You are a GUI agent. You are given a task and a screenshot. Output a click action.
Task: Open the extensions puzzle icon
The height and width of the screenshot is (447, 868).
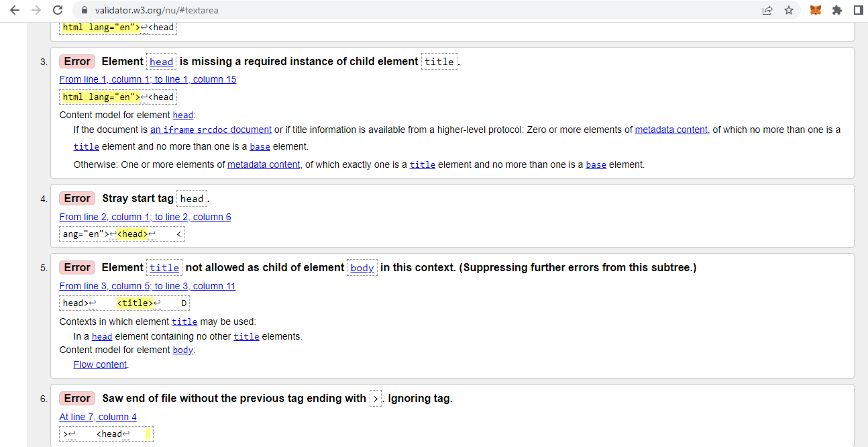837,11
